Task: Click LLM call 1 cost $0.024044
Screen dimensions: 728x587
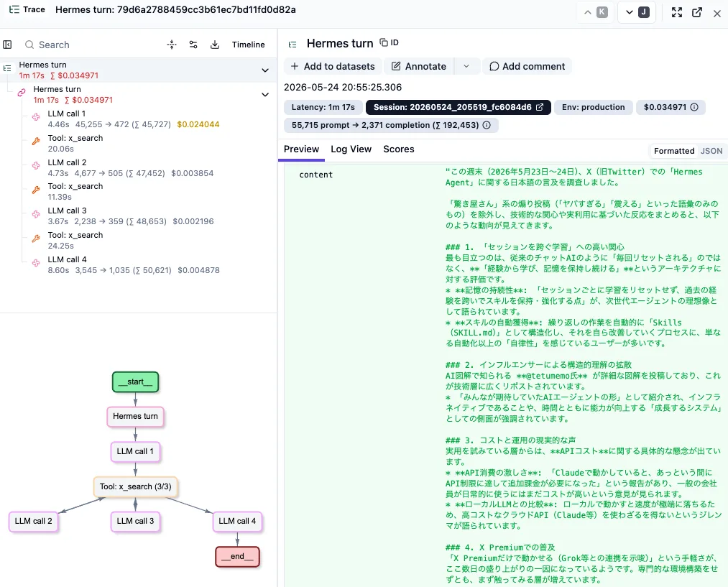Action: [x=198, y=124]
